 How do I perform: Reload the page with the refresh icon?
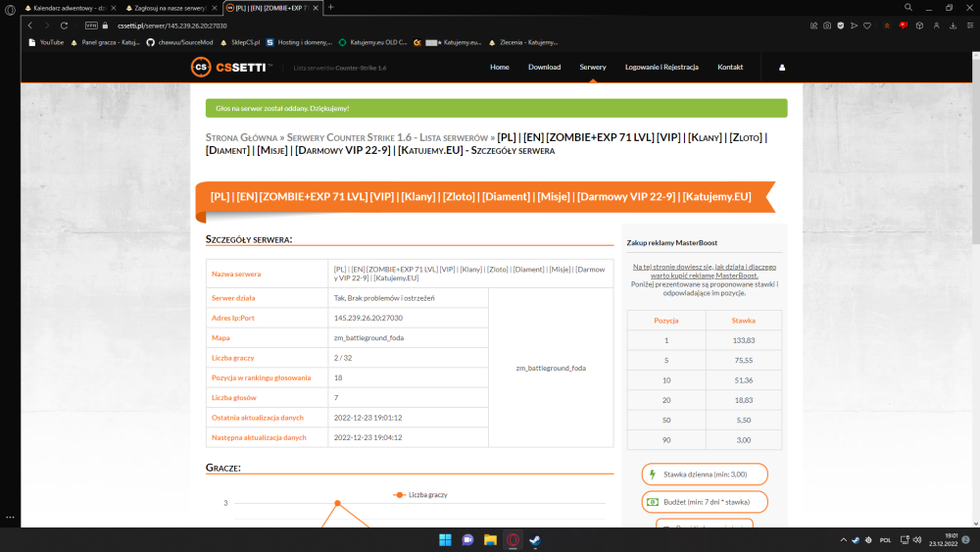click(64, 25)
